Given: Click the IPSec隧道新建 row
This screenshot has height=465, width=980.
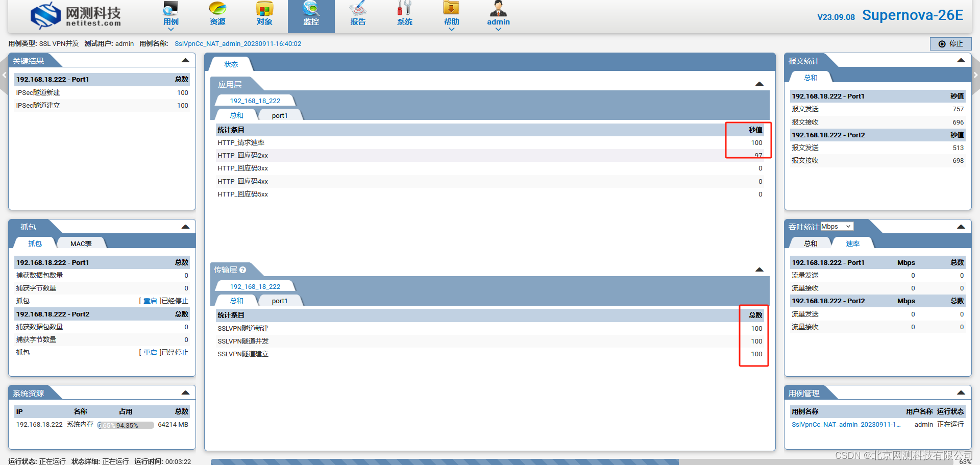Looking at the screenshot, I should tap(102, 93).
